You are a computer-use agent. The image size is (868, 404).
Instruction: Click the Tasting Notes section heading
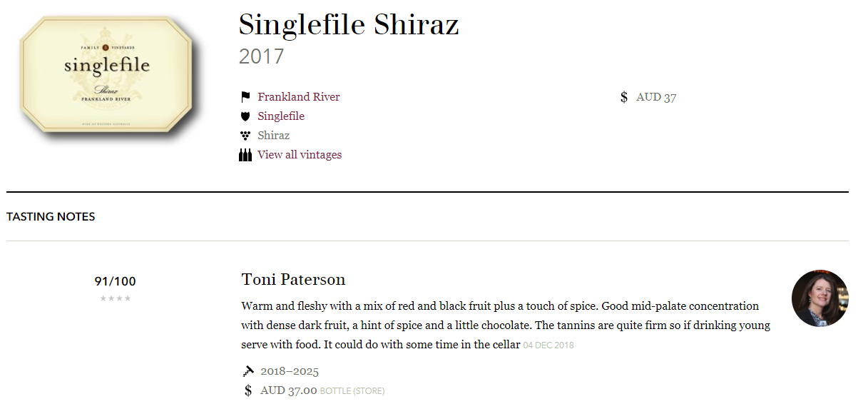51,216
